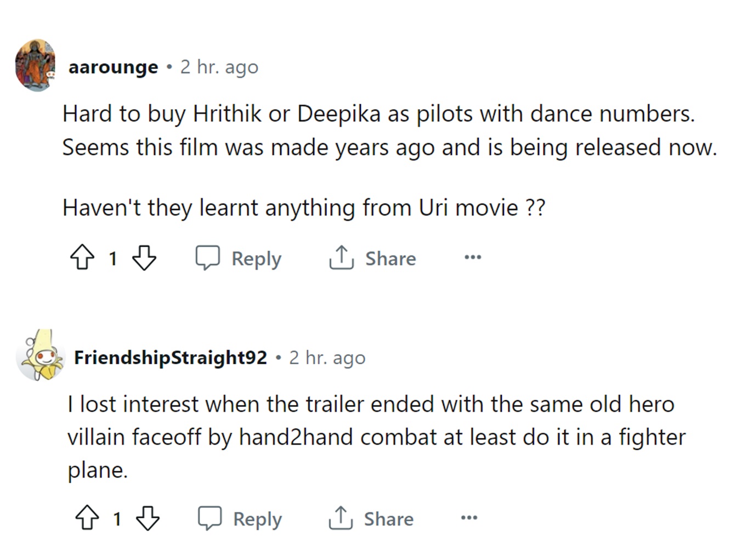Open more options on aarounge's comment
The height and width of the screenshot is (560, 736).
[x=472, y=257]
